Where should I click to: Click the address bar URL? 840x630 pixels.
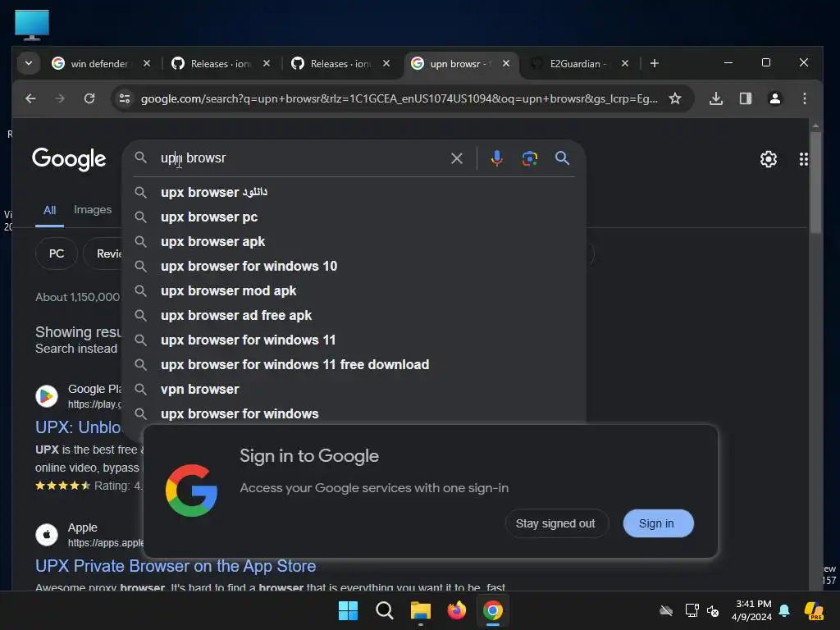click(399, 98)
